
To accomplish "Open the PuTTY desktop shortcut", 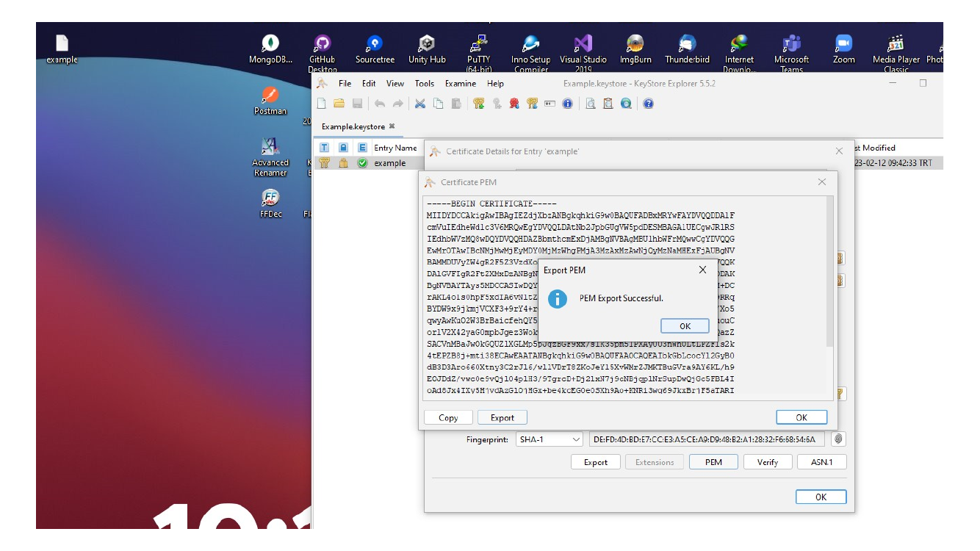I will click(479, 54).
